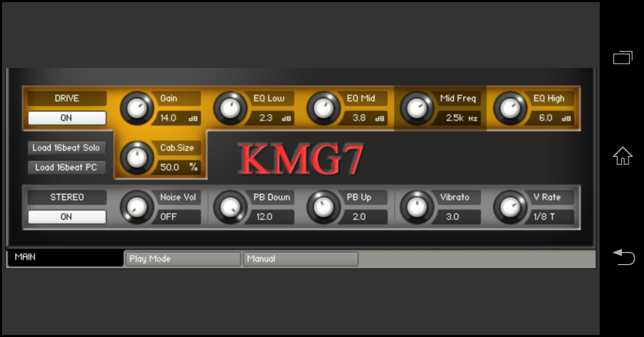Toggle the STEREO ON switch
The width and height of the screenshot is (644, 337).
pos(67,217)
